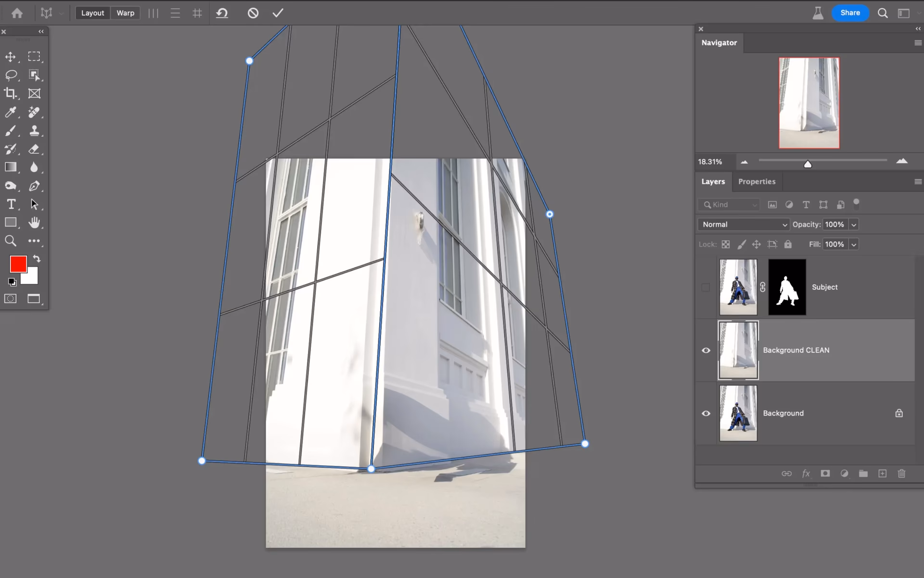The width and height of the screenshot is (924, 578).
Task: Select the Lasso tool
Action: [x=11, y=75]
